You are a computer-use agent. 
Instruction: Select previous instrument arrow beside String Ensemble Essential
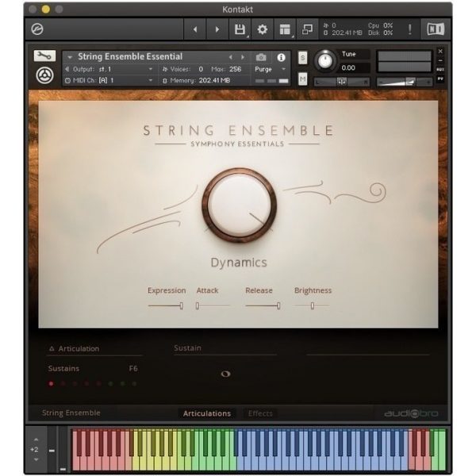coord(231,57)
